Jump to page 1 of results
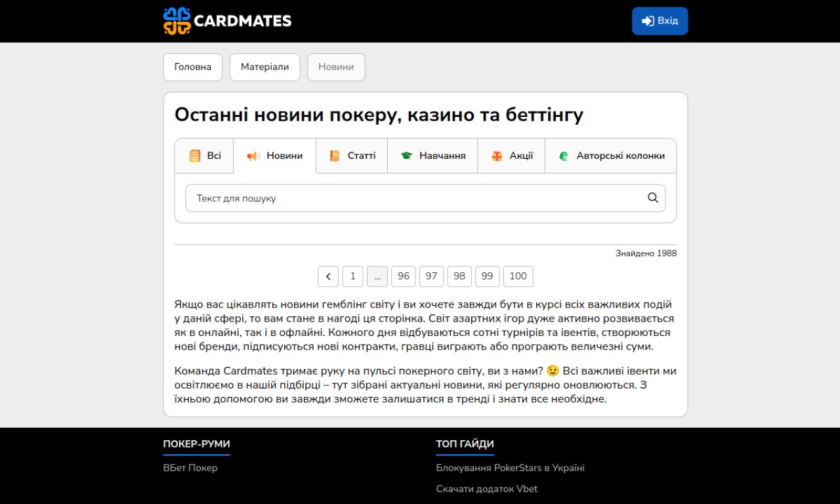This screenshot has height=504, width=840. tap(352, 276)
